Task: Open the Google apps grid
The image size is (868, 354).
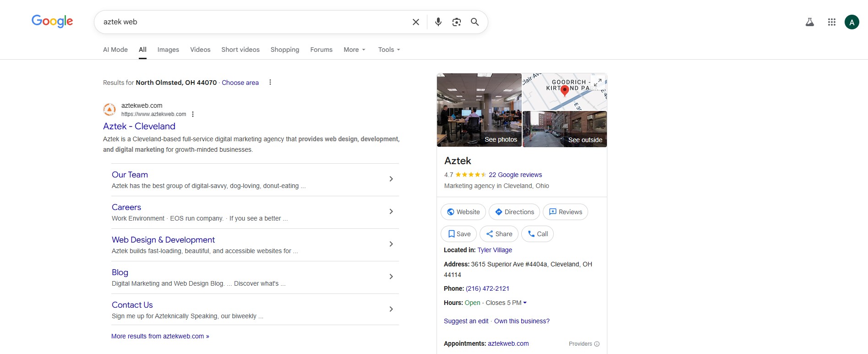Action: click(x=831, y=22)
